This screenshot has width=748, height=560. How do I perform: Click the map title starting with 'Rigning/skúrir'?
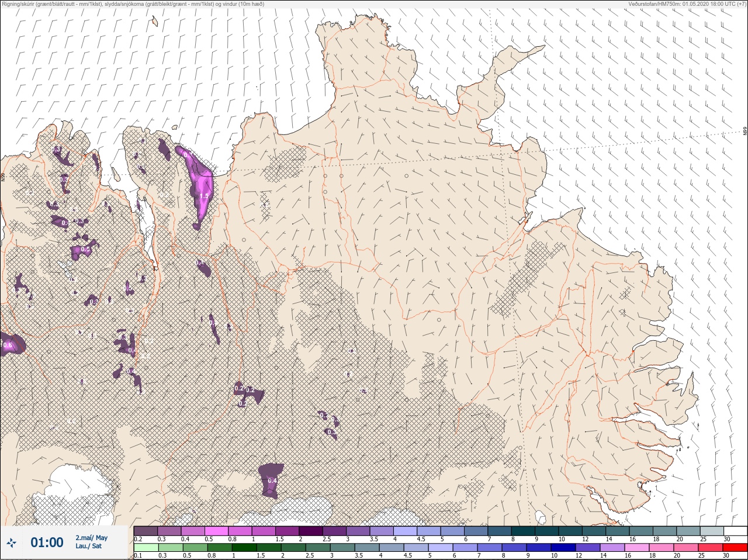coord(133,4)
